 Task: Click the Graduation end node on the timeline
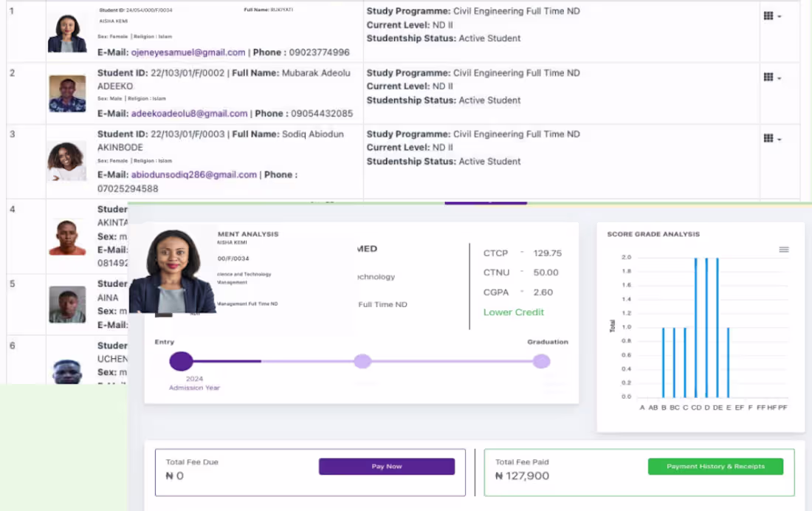(x=541, y=361)
